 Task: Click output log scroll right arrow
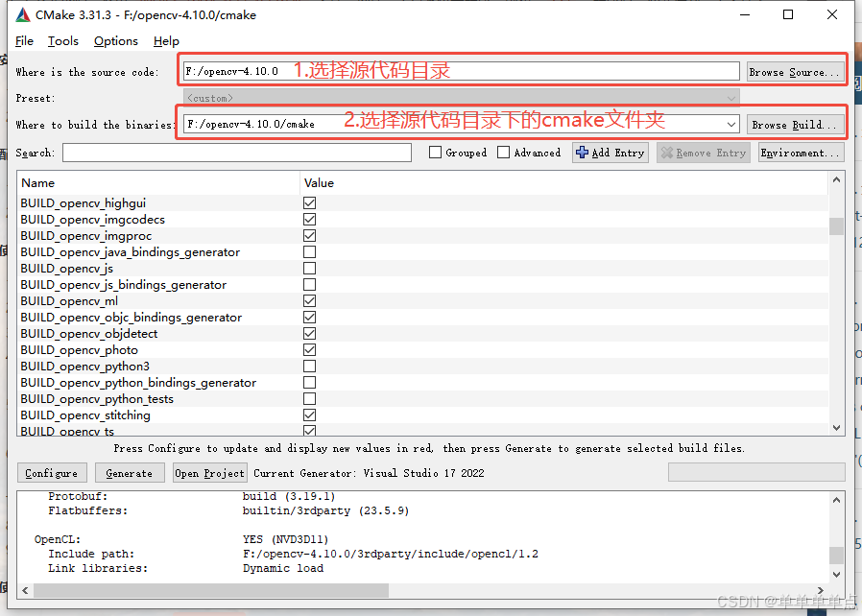820,590
